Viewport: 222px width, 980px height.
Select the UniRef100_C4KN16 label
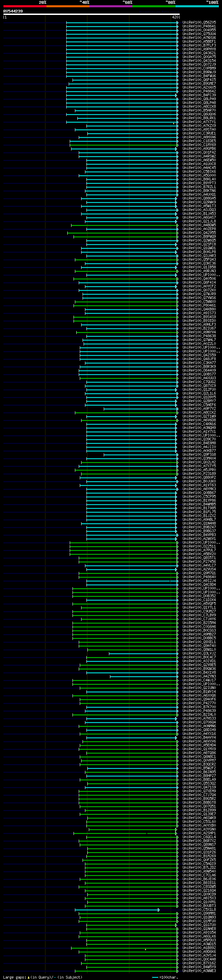click(x=199, y=424)
